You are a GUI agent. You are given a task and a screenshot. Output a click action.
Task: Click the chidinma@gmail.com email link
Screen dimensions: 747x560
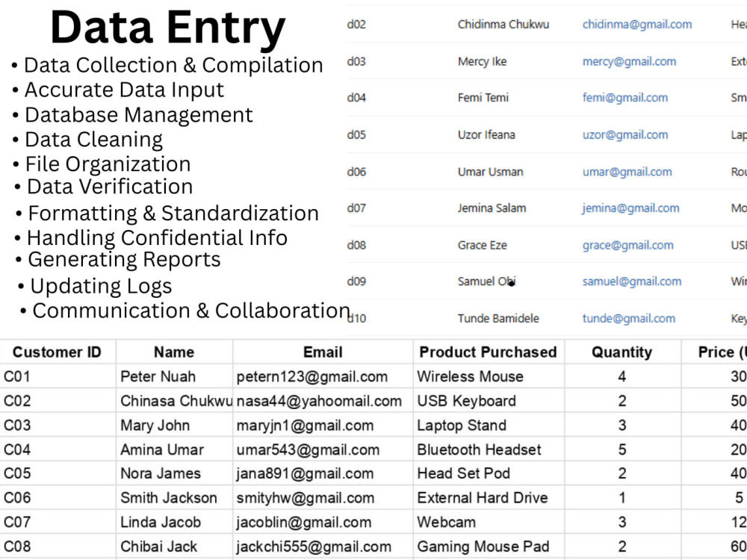tap(637, 25)
